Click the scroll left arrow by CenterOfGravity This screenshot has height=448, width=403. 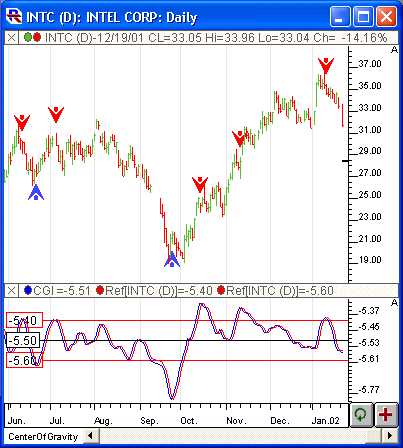(x=90, y=436)
